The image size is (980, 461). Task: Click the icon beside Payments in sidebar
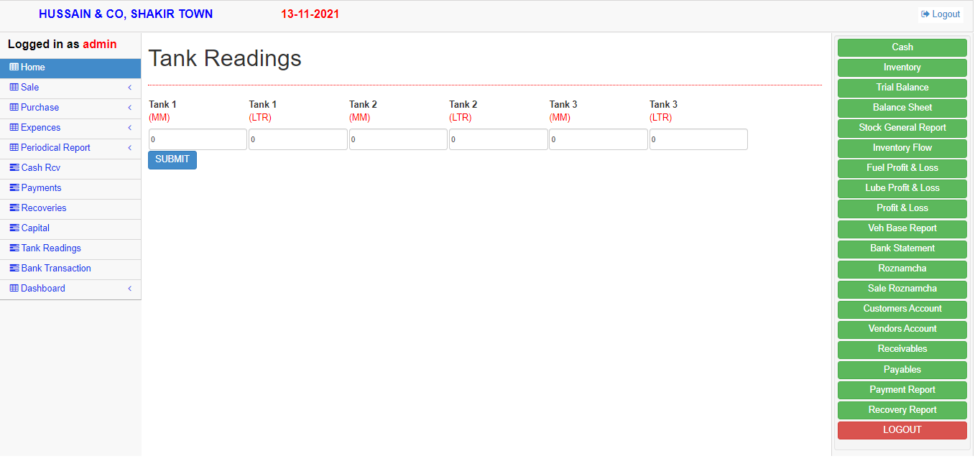14,188
